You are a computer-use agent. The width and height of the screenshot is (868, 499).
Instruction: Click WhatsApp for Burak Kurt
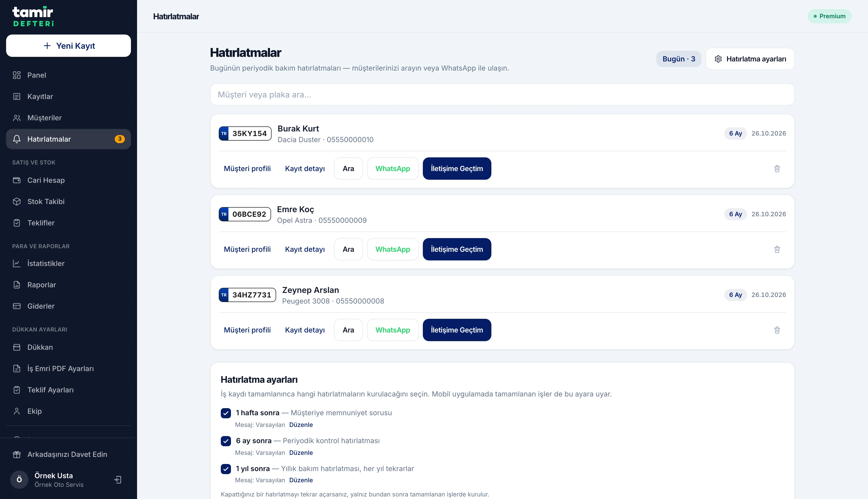pyautogui.click(x=393, y=169)
